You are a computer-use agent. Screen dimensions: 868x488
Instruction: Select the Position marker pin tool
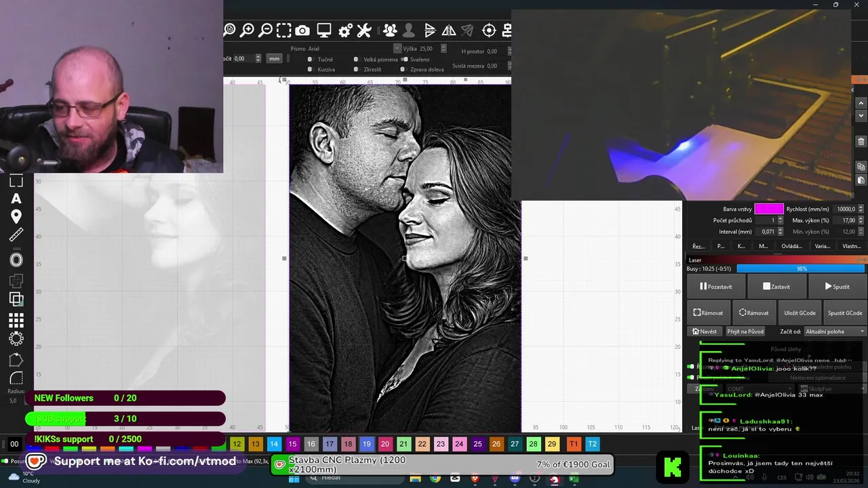tap(16, 217)
